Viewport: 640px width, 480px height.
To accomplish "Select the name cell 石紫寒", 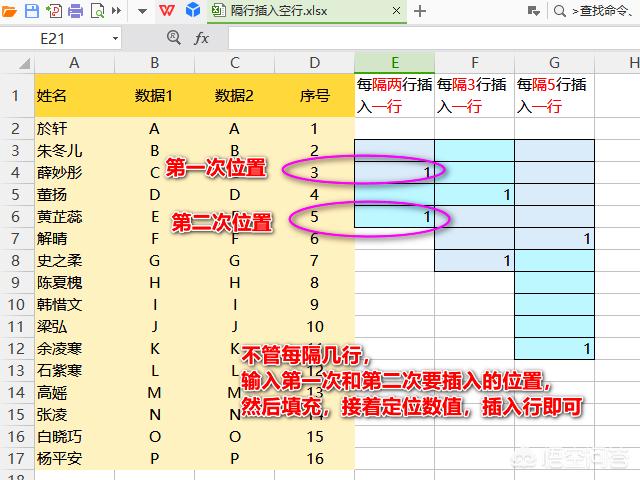I will pyautogui.click(x=74, y=371).
